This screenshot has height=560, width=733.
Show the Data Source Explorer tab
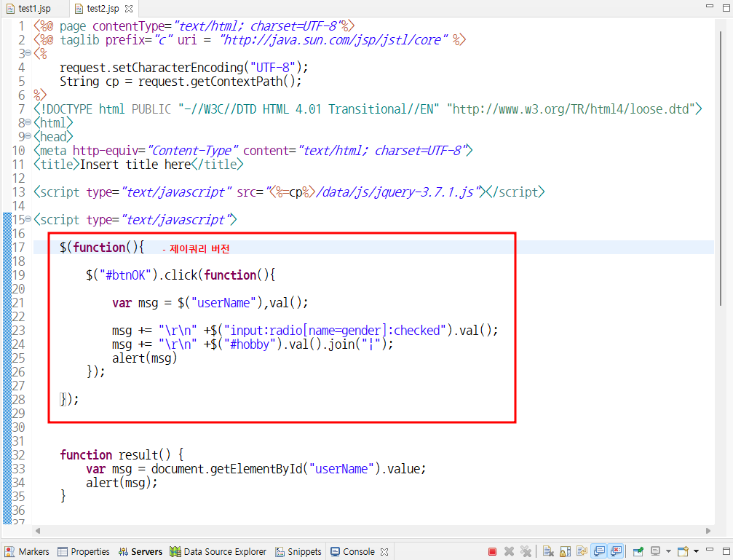218,551
